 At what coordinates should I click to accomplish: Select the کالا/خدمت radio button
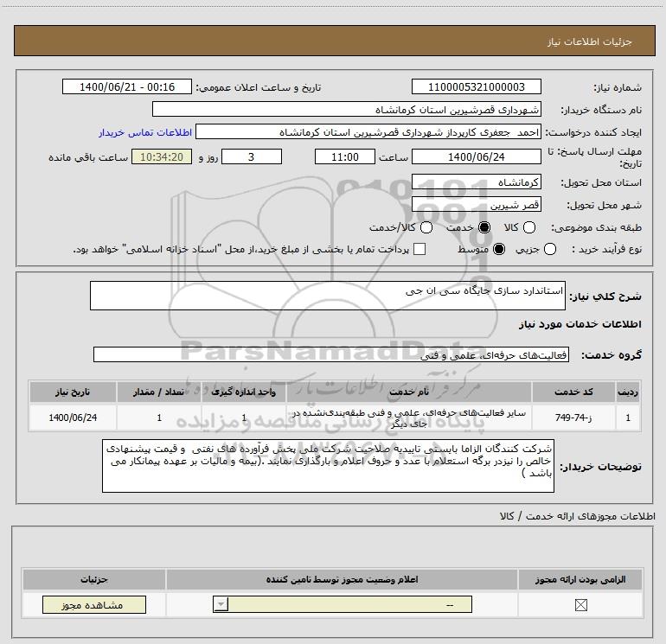[x=426, y=227]
